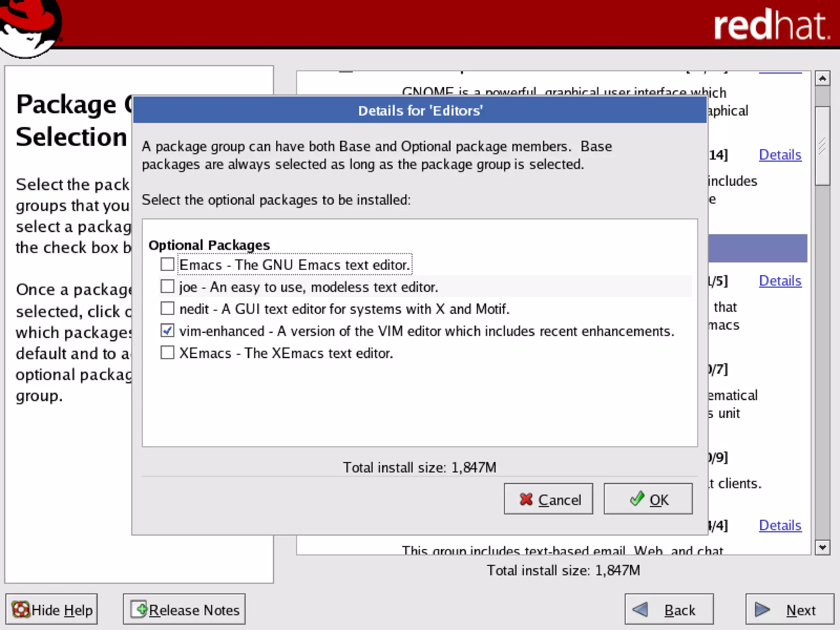Click the green checkmark OK icon
Viewport: 840px width, 630px height.
point(637,499)
